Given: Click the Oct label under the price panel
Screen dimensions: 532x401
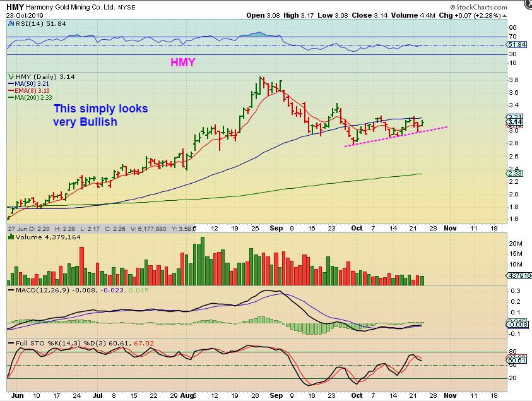Looking at the screenshot, I should click(x=357, y=228).
